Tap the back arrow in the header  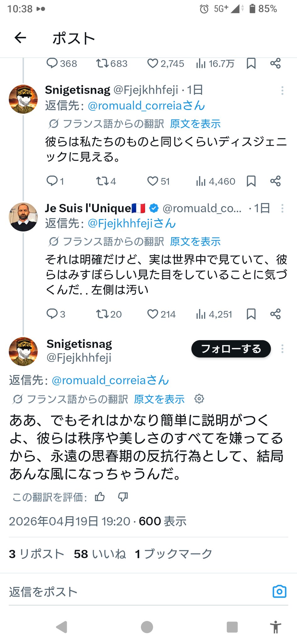20,38
